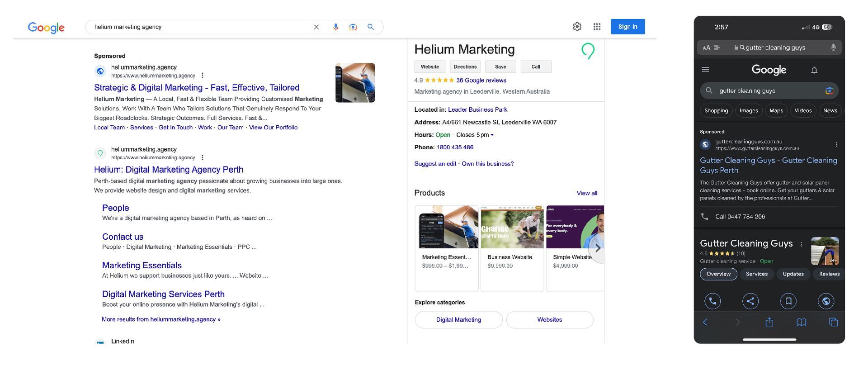Go back in the phone Safari toolbar

coord(705,322)
